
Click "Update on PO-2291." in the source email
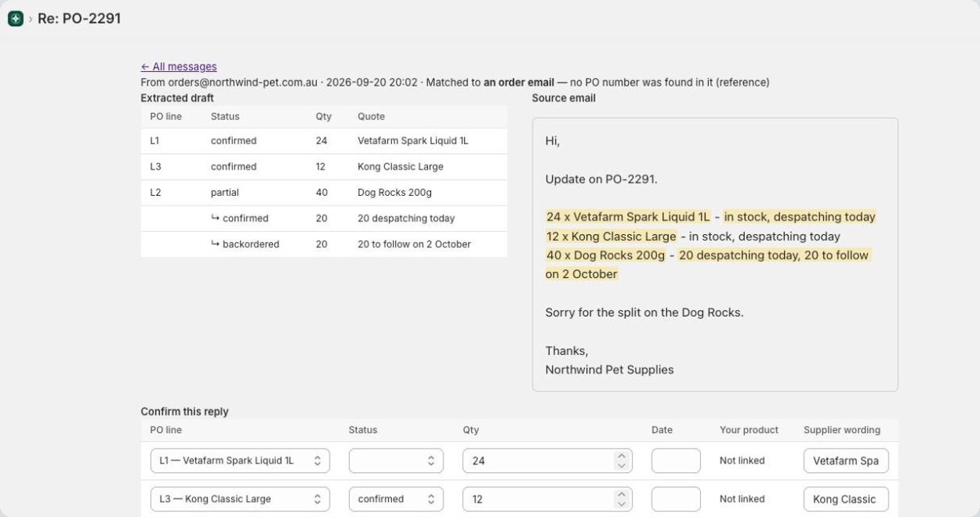click(601, 179)
